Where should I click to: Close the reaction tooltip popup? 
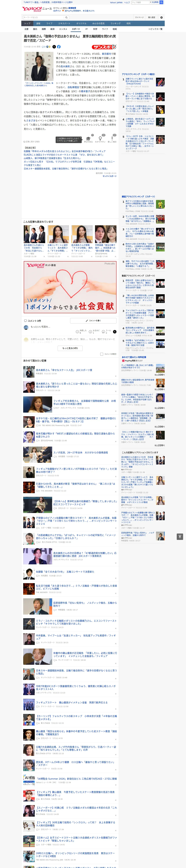coord(81,138)
